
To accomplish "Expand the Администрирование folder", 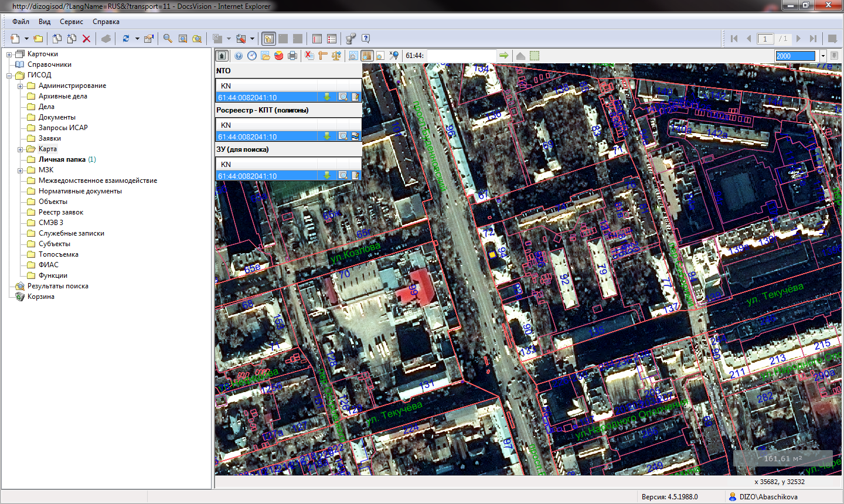I will click(x=20, y=86).
